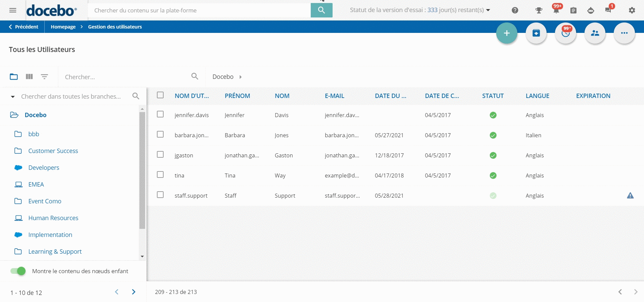Viewport: 644px width, 302px height.
Task: Open the clipboard tasks icon
Action: tap(573, 10)
